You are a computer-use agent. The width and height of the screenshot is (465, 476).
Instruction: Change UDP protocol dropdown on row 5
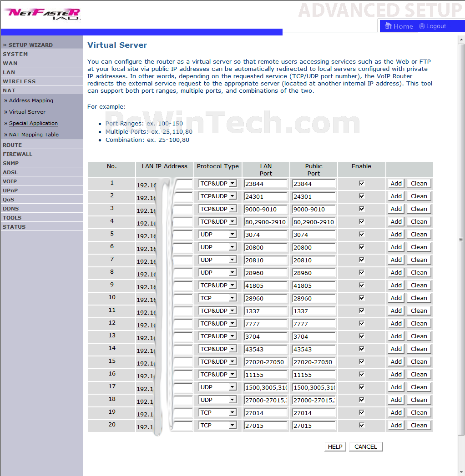coord(217,234)
